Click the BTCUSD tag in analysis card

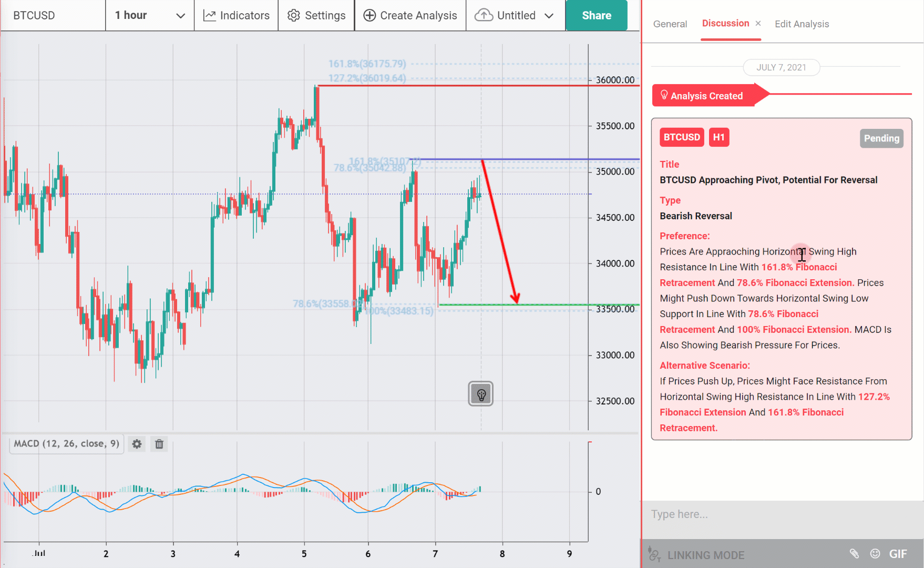(682, 137)
